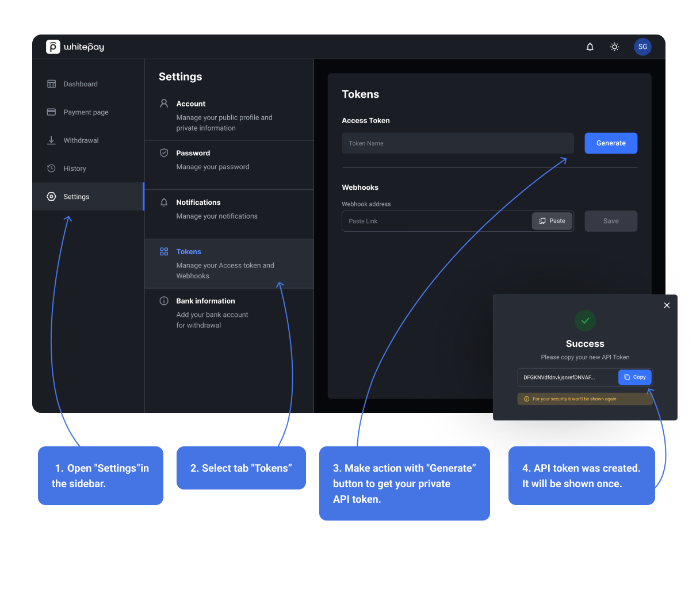Viewport: 700px width, 589px height.
Task: Close the Success popup
Action: point(667,305)
